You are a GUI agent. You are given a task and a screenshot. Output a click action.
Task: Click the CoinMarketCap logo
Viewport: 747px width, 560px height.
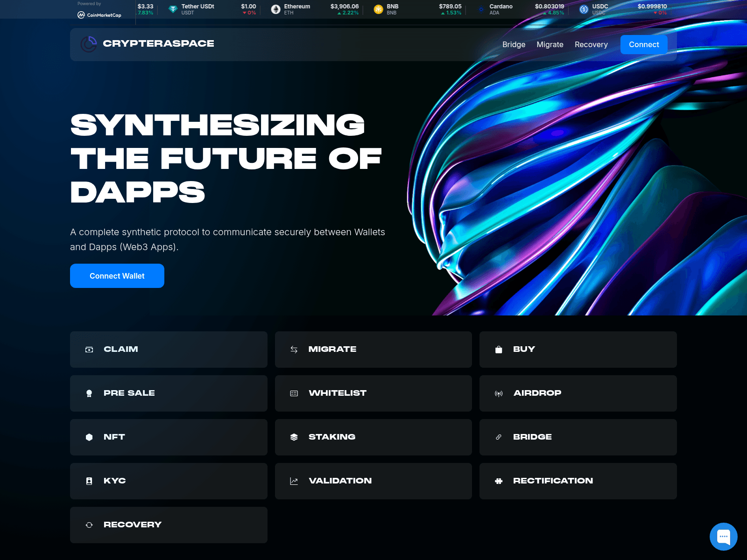point(99,15)
